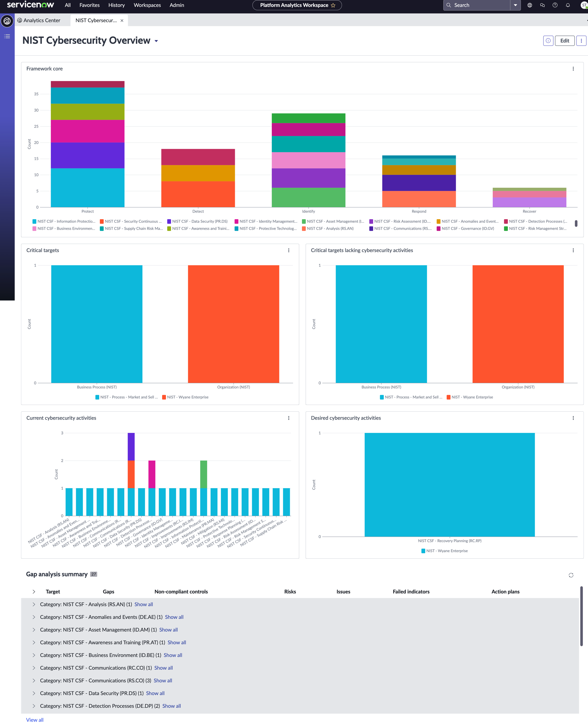
Task: Open the chat conversations icon
Action: [542, 5]
